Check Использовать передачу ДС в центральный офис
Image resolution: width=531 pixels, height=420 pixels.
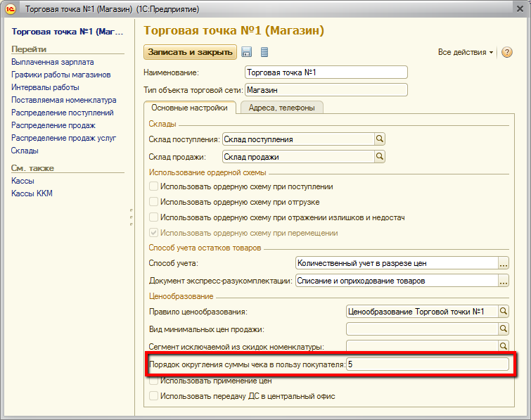[x=153, y=397]
